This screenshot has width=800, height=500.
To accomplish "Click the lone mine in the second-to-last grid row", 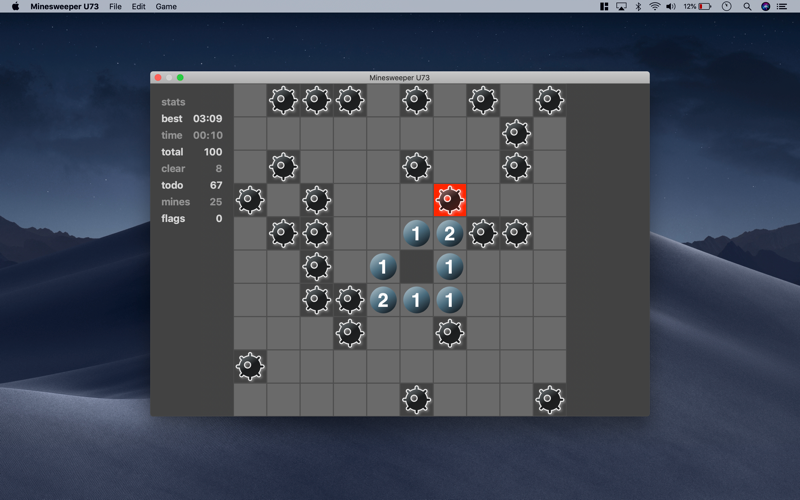I will pyautogui.click(x=250, y=366).
